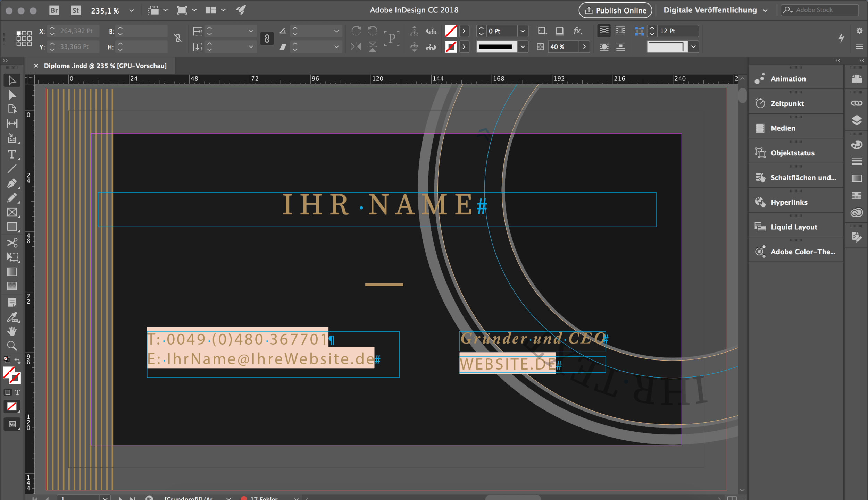This screenshot has width=868, height=500.
Task: Open the zoom level 235,1 % dropdown
Action: point(132,11)
